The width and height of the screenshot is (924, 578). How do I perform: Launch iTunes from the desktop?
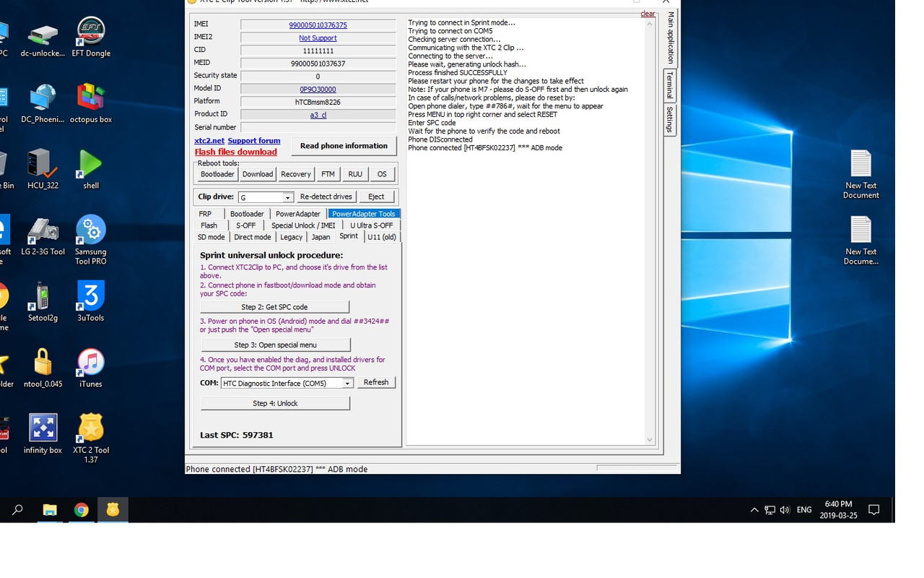pyautogui.click(x=91, y=368)
